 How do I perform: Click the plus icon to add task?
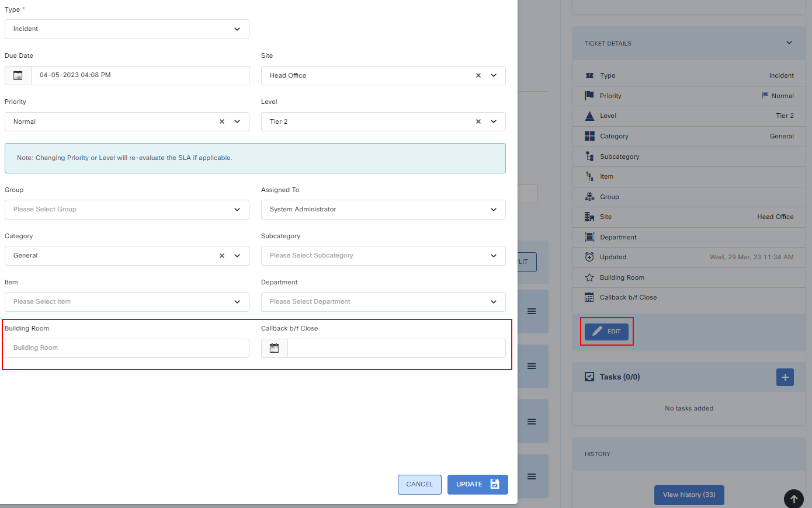click(x=785, y=377)
